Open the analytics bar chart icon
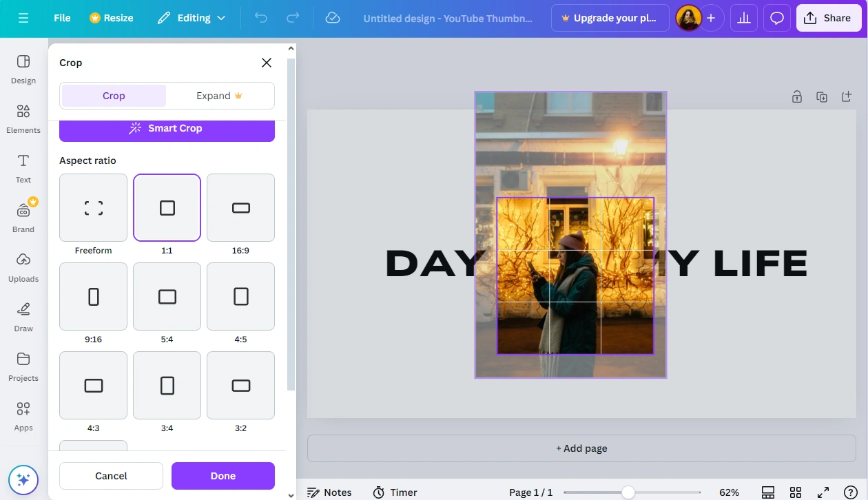The height and width of the screenshot is (500, 868). (x=744, y=18)
